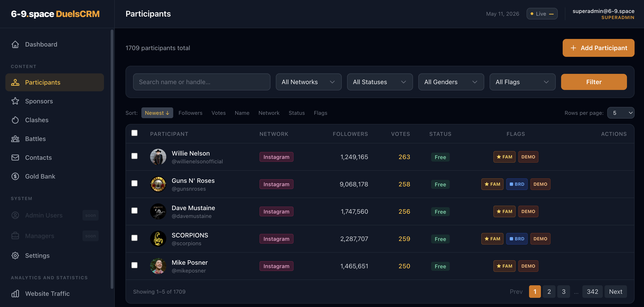644x307 pixels.
Task: Go to page 2
Action: coord(549,292)
